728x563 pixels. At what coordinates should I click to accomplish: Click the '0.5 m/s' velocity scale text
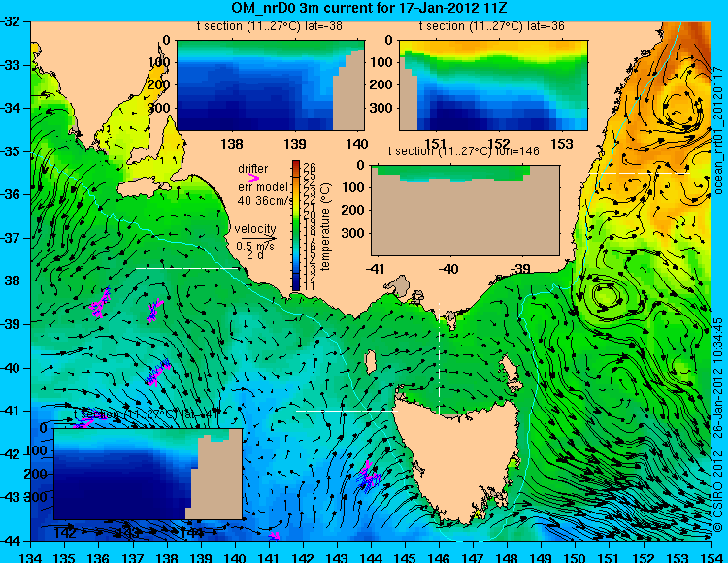tap(255, 246)
